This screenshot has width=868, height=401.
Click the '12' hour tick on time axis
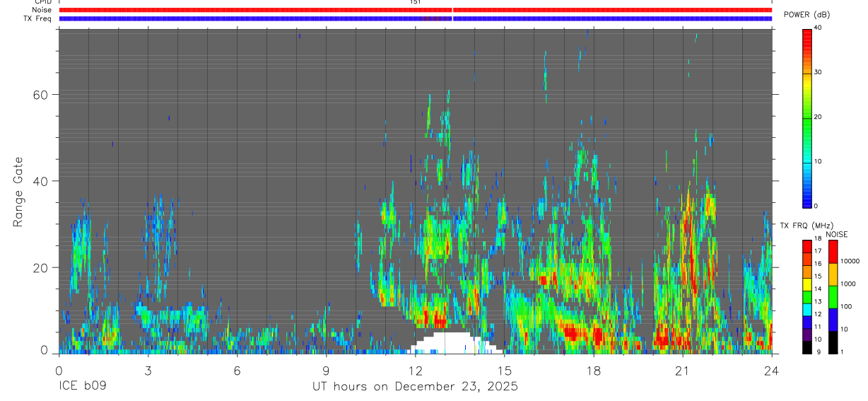click(x=415, y=370)
